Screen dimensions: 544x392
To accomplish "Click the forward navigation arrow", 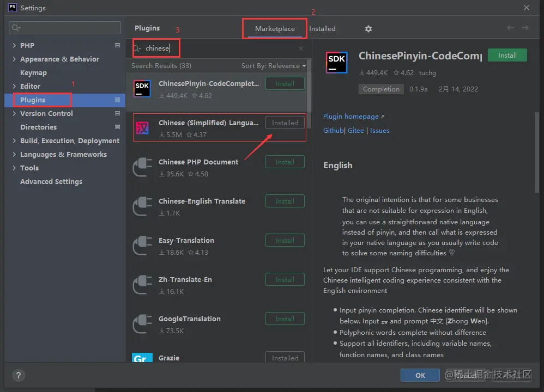I will (x=525, y=28).
